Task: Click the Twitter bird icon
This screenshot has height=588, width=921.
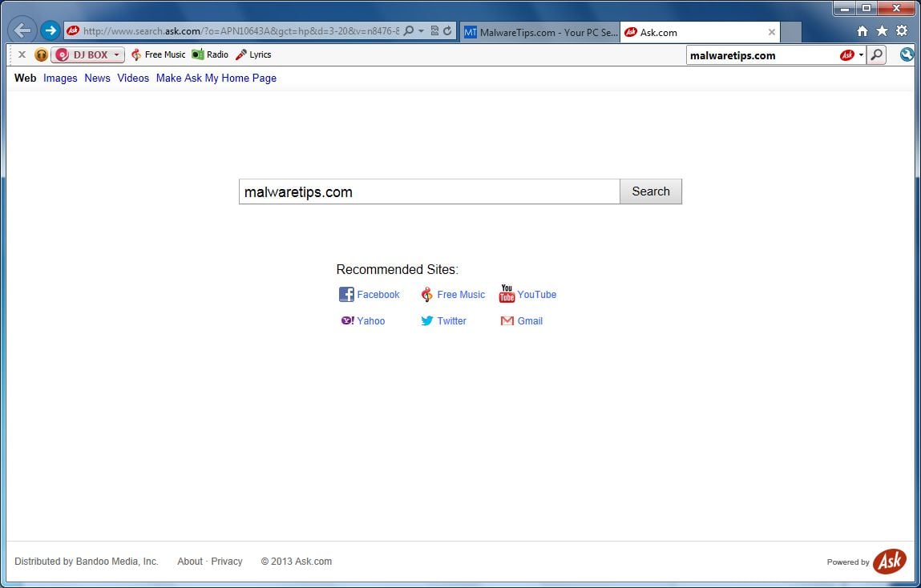Action: 427,320
